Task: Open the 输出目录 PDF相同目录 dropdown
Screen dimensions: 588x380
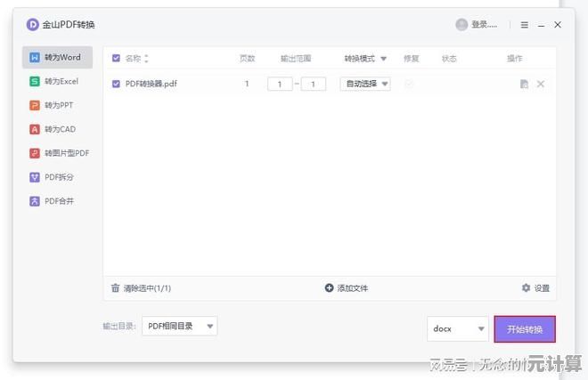Action: click(x=179, y=327)
